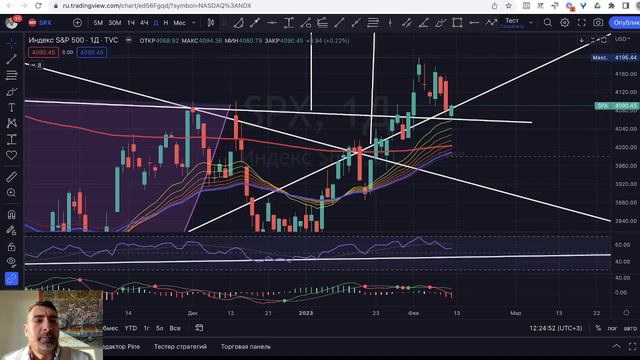
Task: Toggle lock all drawings padlock
Action: click(11, 247)
